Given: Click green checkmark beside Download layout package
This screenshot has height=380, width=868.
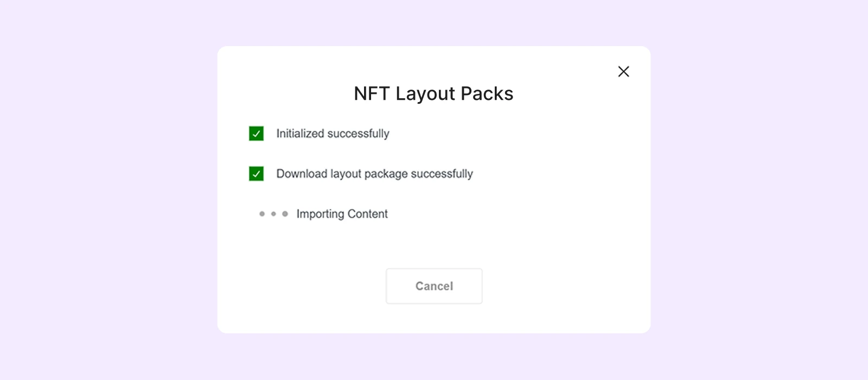Looking at the screenshot, I should tap(256, 174).
